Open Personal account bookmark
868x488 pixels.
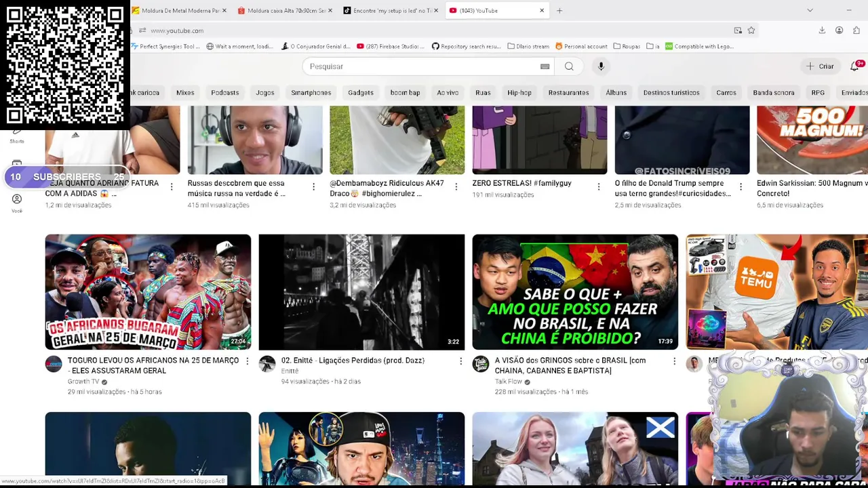click(x=581, y=47)
